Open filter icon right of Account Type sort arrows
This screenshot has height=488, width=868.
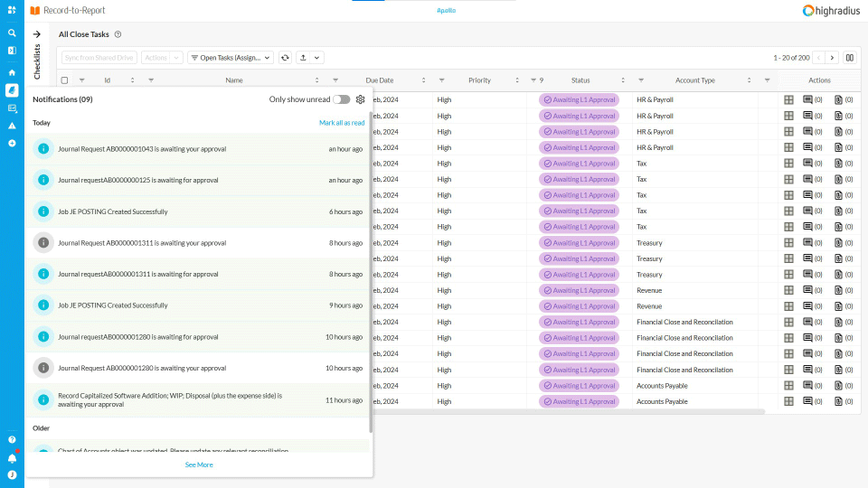(x=768, y=80)
